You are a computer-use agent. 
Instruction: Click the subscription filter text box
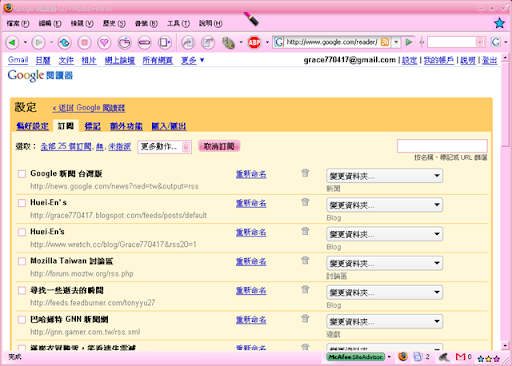[x=442, y=146]
